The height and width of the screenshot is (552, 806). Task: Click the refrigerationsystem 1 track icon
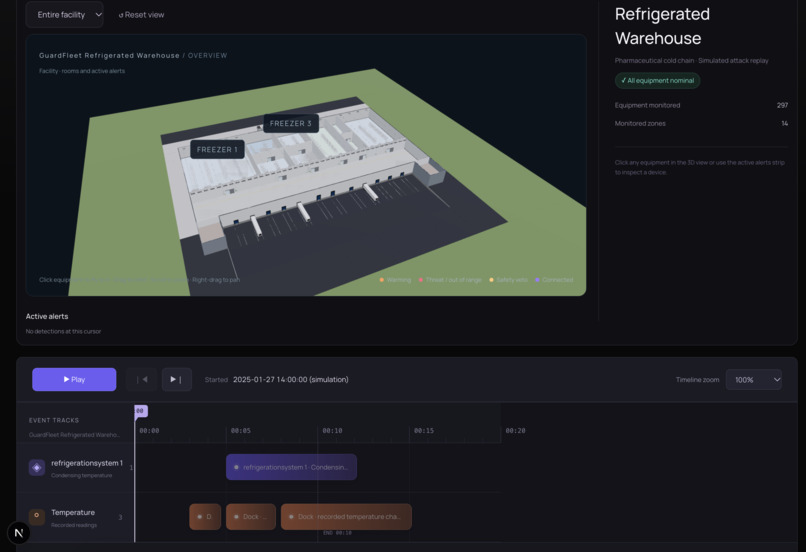click(36, 468)
